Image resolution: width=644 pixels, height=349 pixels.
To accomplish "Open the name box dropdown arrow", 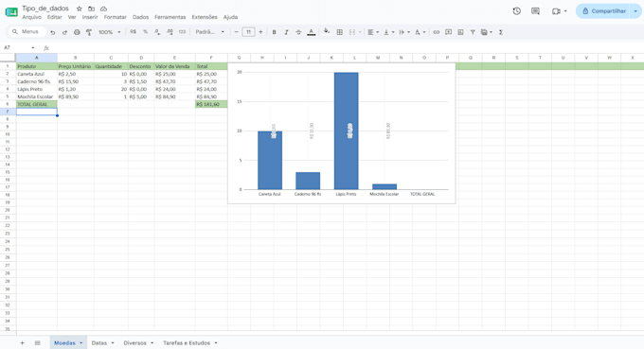I will tap(33, 48).
